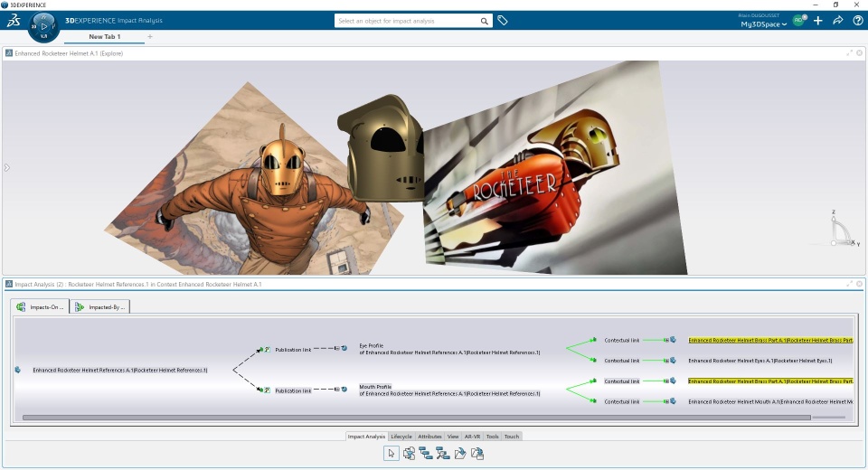This screenshot has width=868, height=470.
Task: Open the My3DSpace dropdown
Action: [763, 24]
